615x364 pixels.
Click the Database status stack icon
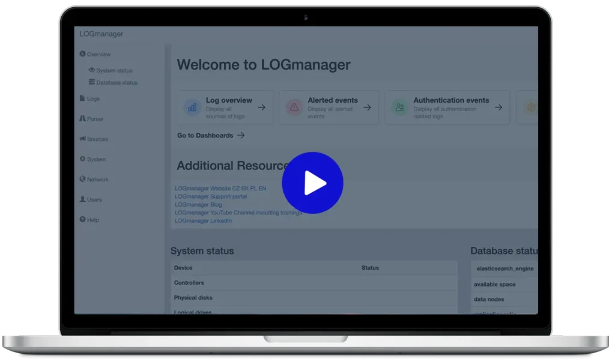pyautogui.click(x=92, y=82)
